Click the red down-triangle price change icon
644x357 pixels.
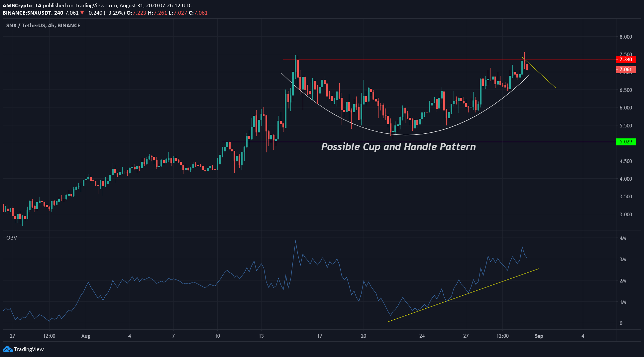pos(82,13)
